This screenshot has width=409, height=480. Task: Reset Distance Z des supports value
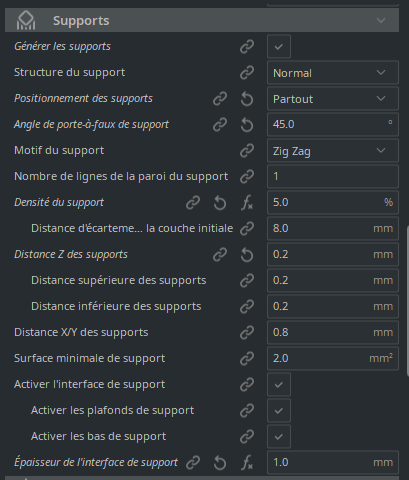coord(247,255)
